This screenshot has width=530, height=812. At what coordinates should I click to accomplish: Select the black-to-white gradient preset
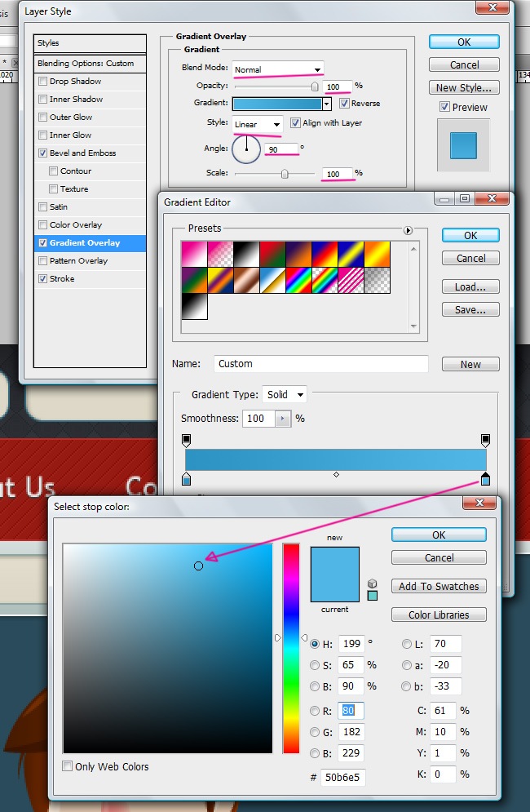246,255
